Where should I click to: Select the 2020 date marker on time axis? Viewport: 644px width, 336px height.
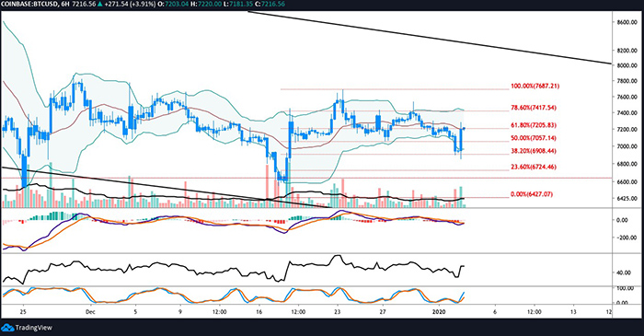tap(439, 312)
